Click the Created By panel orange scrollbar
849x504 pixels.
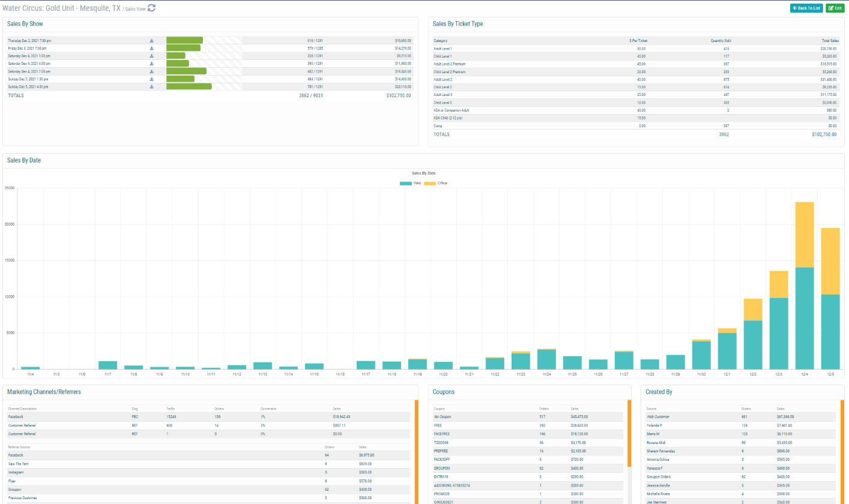[x=842, y=451]
